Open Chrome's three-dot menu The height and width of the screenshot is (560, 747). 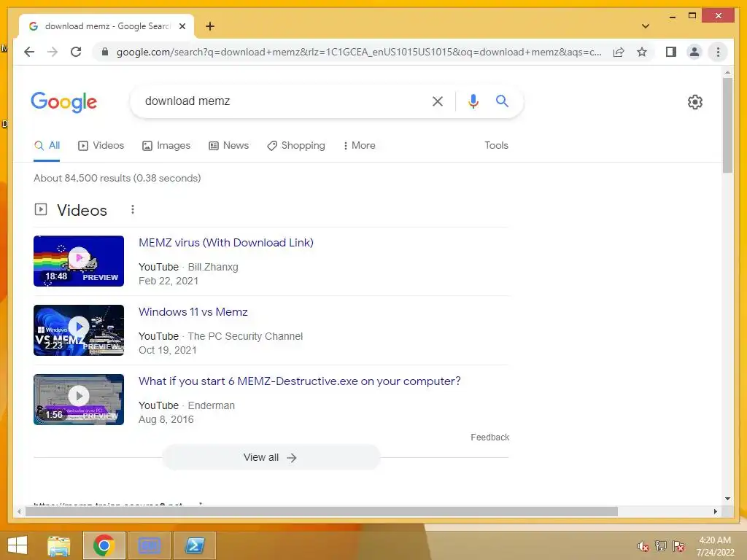pyautogui.click(x=718, y=52)
